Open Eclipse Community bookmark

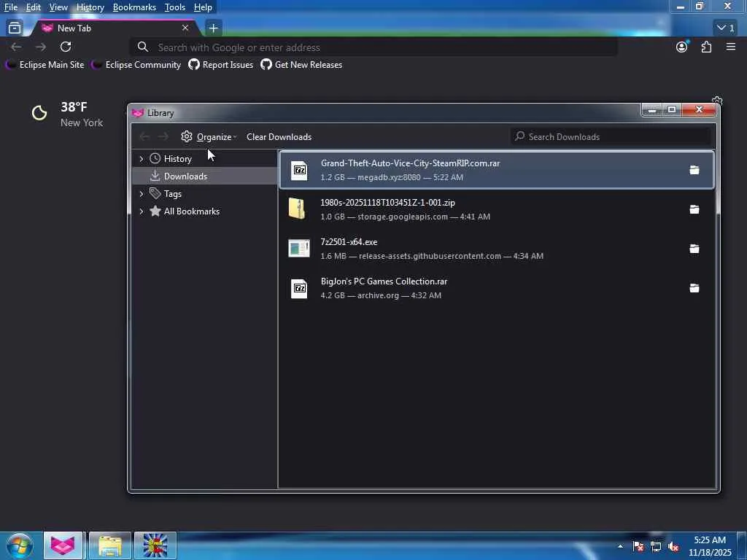(x=136, y=65)
